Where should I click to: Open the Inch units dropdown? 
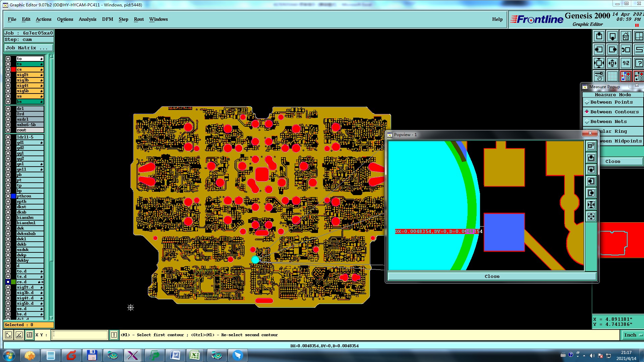[x=632, y=335]
